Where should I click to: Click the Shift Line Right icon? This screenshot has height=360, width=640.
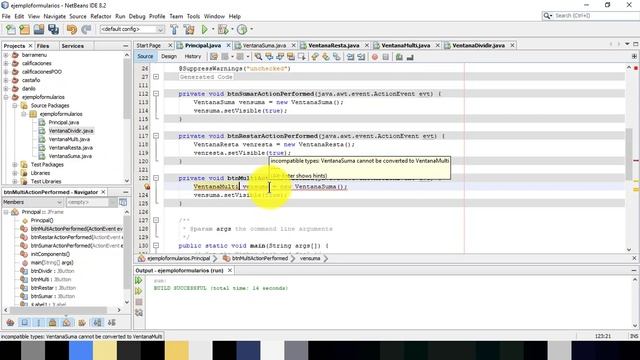[361, 57]
